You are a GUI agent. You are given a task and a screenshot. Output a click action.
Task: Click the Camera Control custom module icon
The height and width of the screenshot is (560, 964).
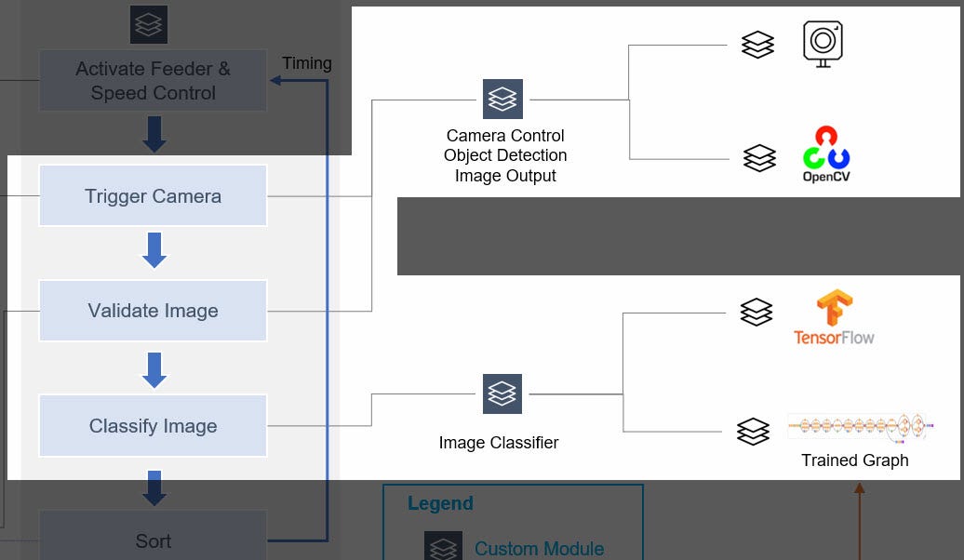click(x=502, y=99)
